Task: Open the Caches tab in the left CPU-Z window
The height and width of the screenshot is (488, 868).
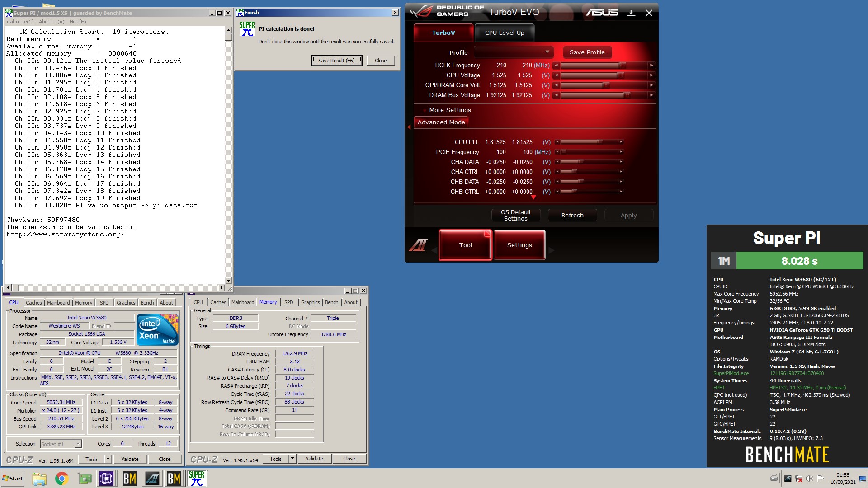Action: pyautogui.click(x=33, y=303)
